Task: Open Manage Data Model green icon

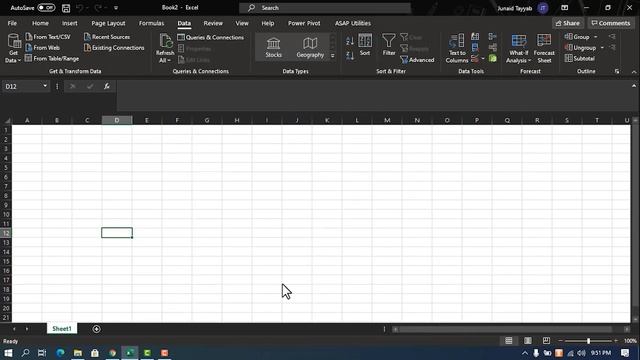Action: click(493, 59)
